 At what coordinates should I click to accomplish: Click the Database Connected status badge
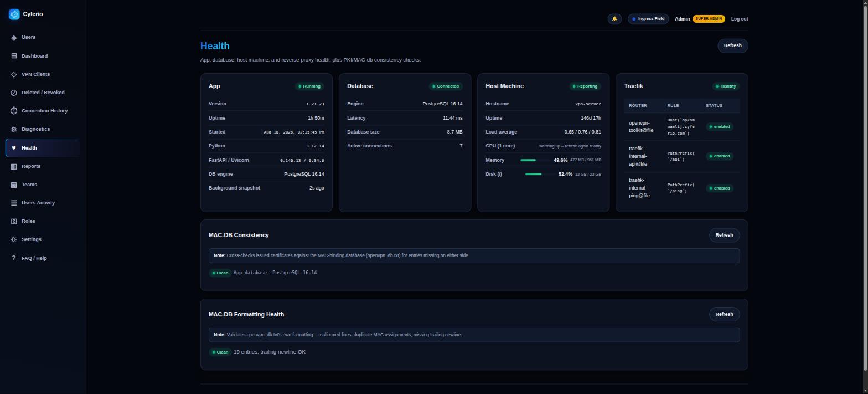coord(446,86)
